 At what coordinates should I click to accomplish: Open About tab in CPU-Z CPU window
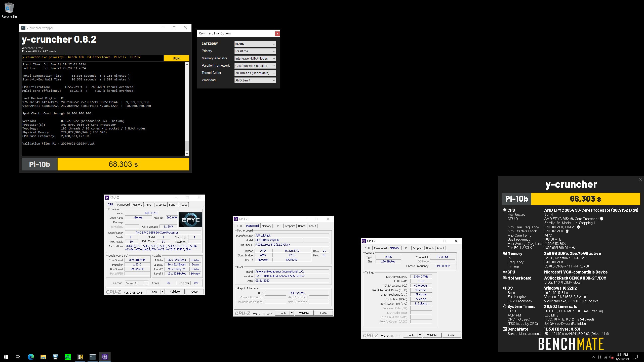coord(183,205)
